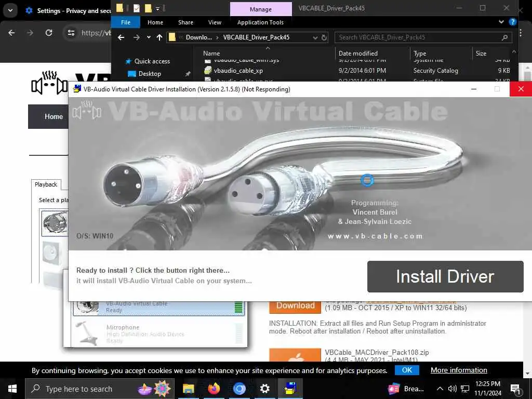Go forward in File Explorer
The image size is (532, 399).
137,37
